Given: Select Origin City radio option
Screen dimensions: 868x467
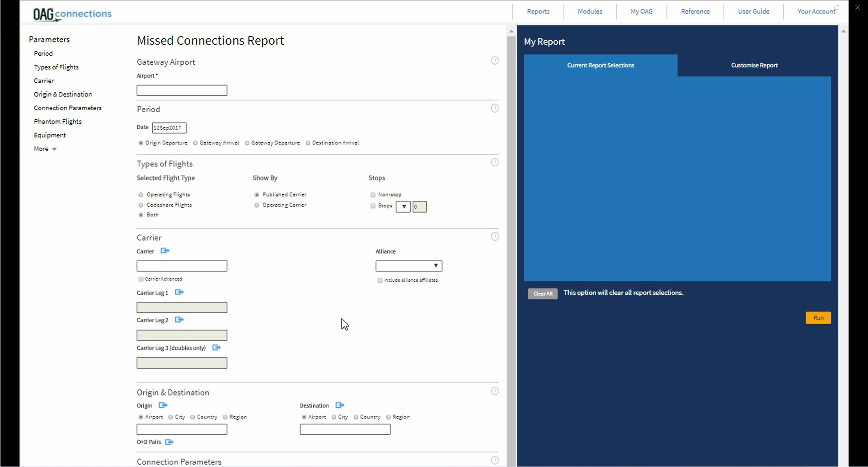Looking at the screenshot, I should 171,417.
